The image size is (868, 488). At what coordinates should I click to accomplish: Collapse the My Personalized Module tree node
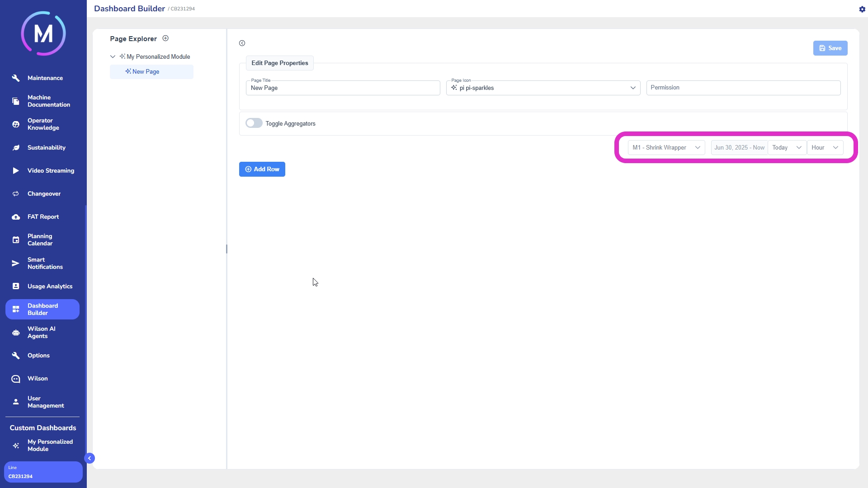tap(113, 57)
